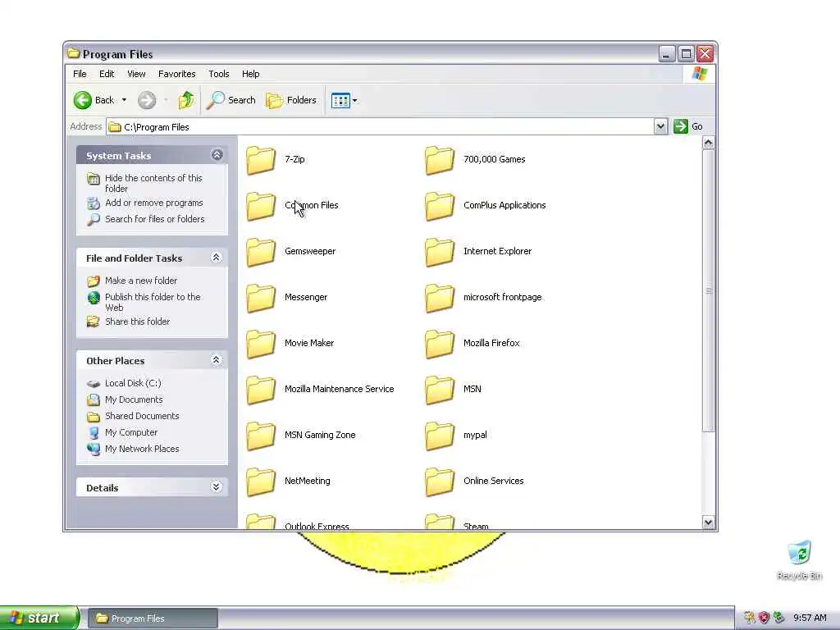Go to My Documents link
This screenshot has width=840, height=630.
134,399
